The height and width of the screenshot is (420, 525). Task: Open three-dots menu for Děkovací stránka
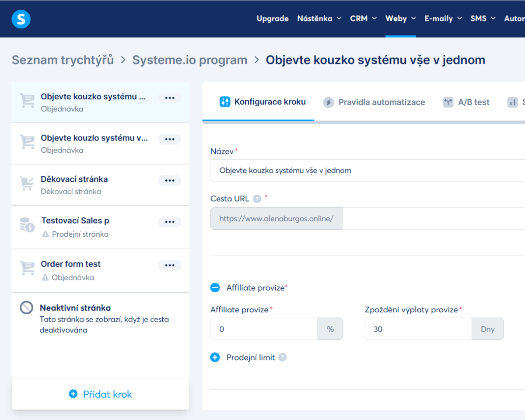tap(169, 180)
